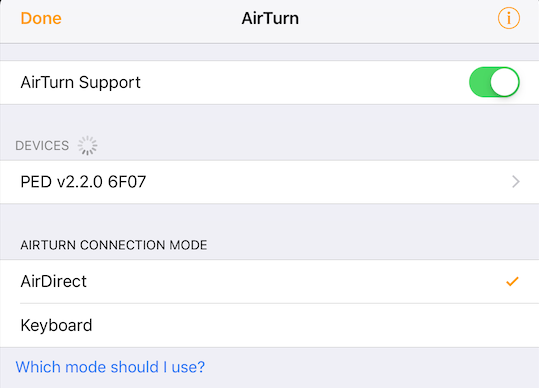The image size is (539, 388).
Task: Tap the green area of the Support switch
Action: 480,82
